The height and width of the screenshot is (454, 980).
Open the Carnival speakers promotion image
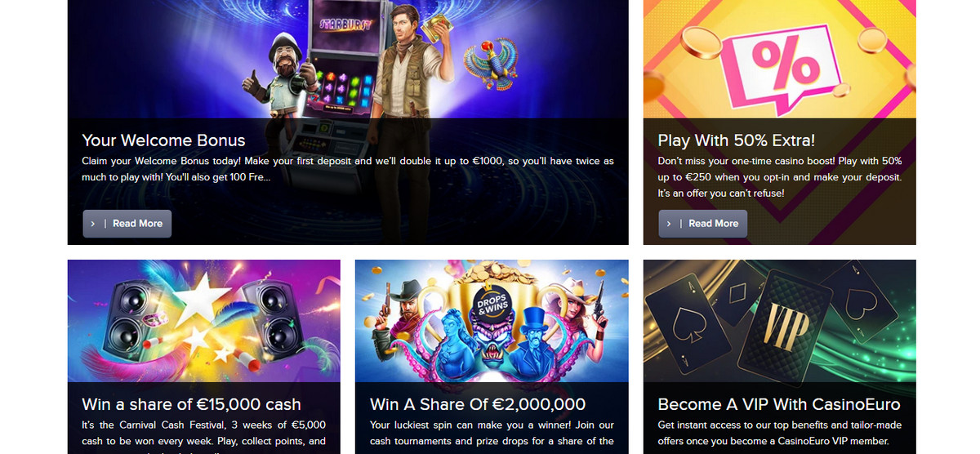pos(204,321)
